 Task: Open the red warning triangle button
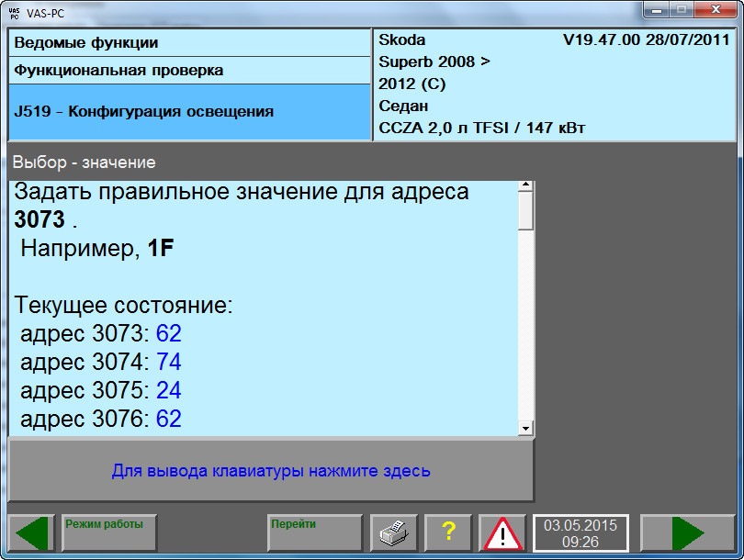coord(502,533)
